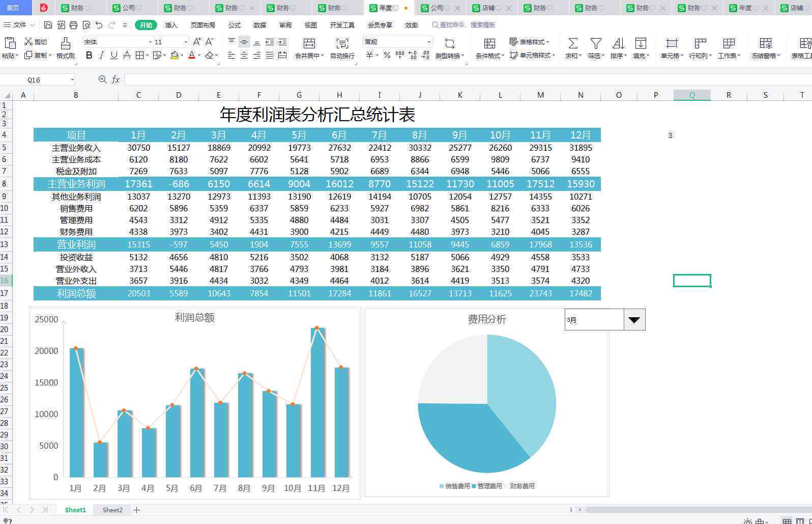Image resolution: width=812 pixels, height=524 pixels.
Task: Switch to the Formulas (公式) tab
Action: pos(235,25)
